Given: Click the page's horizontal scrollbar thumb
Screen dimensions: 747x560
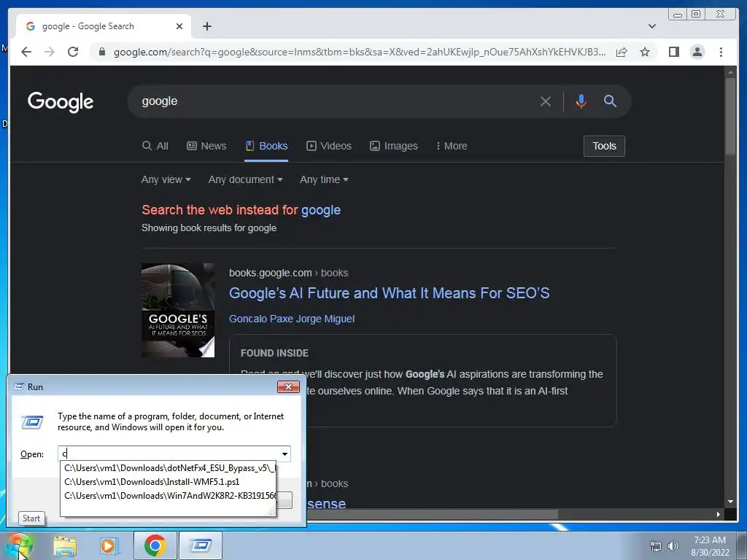Looking at the screenshot, I should 431,515.
